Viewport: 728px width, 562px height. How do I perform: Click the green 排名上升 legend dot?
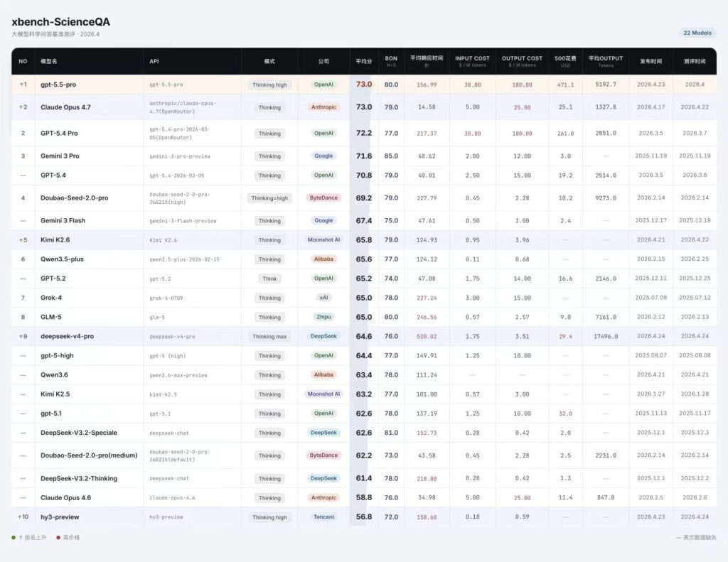[14, 537]
